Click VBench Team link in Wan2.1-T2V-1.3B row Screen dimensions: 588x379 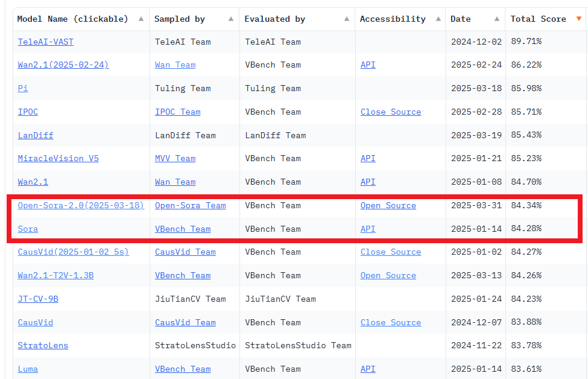tap(183, 275)
